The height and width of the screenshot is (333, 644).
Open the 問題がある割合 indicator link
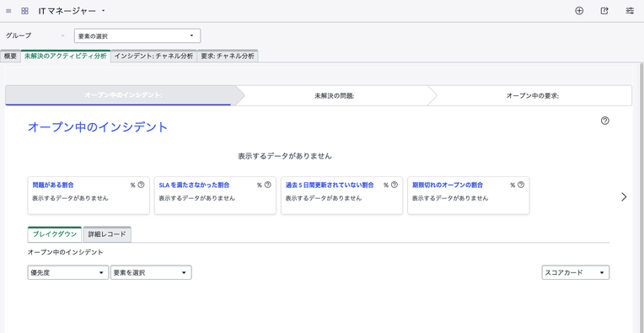tap(53, 185)
